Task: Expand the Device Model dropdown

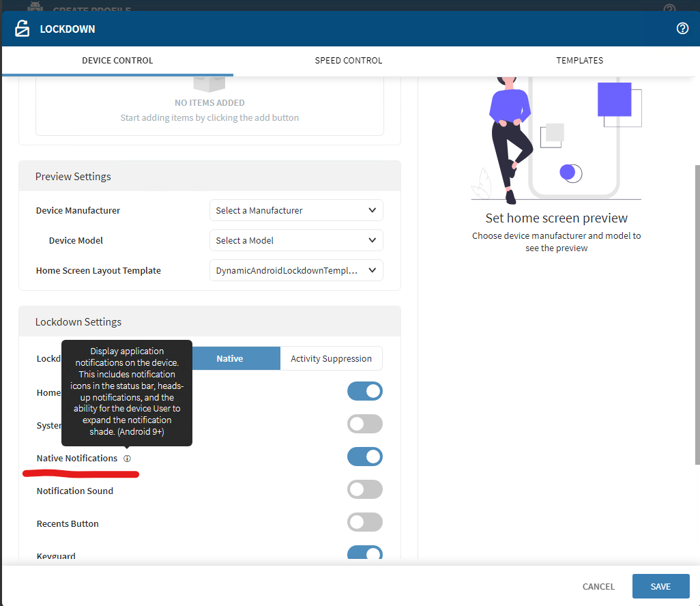Action: [x=296, y=241]
